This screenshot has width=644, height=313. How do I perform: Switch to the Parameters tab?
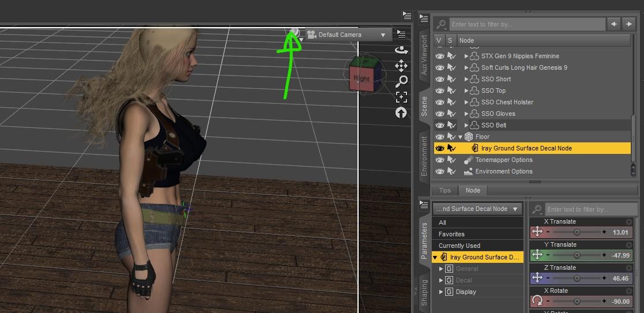point(424,241)
